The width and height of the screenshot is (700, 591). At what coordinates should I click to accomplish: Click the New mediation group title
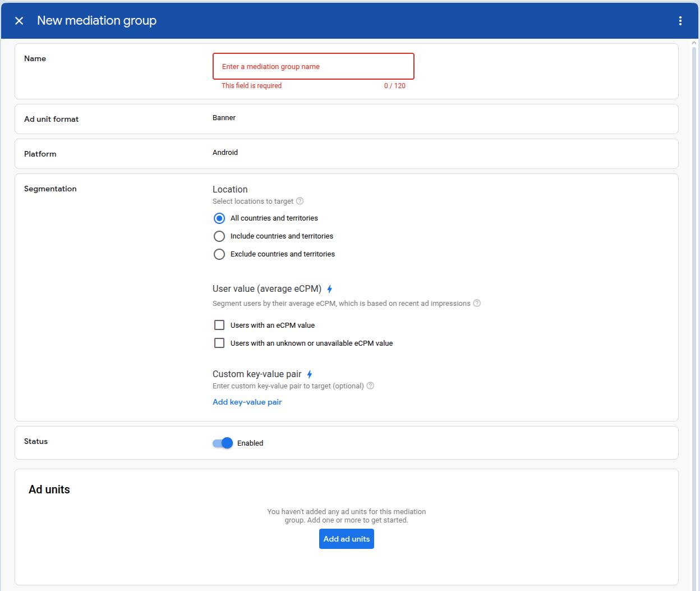tap(96, 21)
